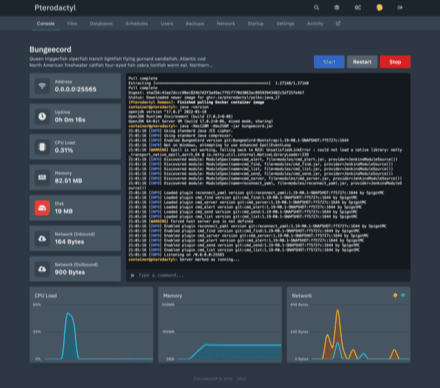
Task: Open the Startup tab
Action: click(256, 24)
